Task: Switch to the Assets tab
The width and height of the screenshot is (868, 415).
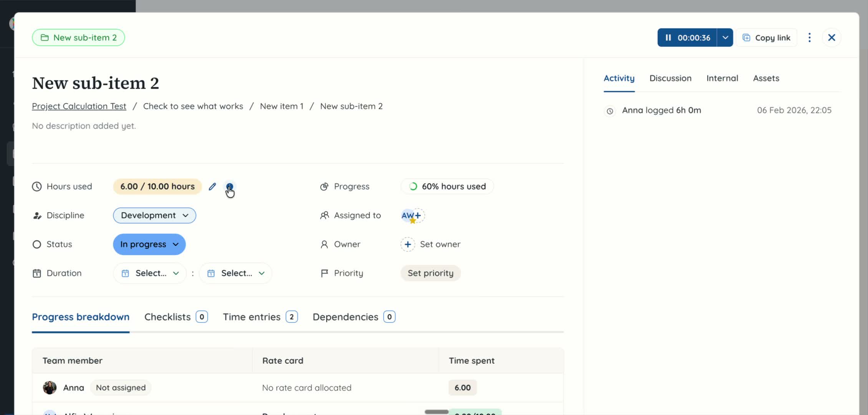Action: [x=766, y=78]
